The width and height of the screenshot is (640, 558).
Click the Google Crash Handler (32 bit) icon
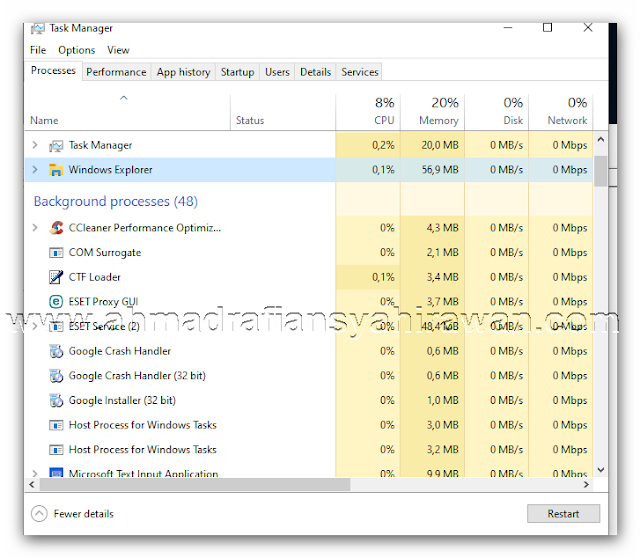(x=56, y=376)
